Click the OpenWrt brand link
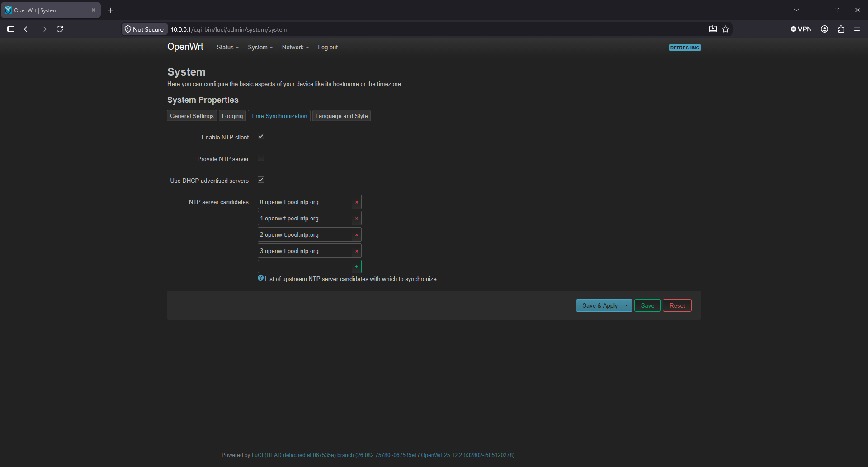 coord(185,47)
